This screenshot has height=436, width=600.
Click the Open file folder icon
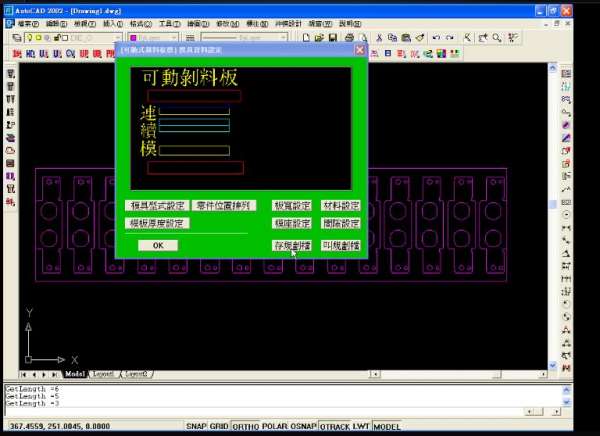[x=316, y=37]
